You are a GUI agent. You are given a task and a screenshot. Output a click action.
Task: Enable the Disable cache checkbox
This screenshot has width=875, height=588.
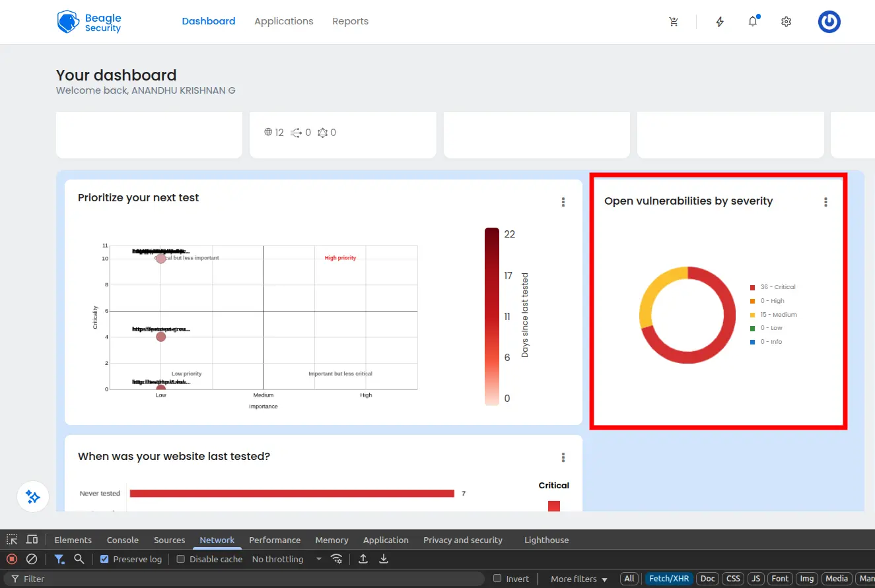181,559
